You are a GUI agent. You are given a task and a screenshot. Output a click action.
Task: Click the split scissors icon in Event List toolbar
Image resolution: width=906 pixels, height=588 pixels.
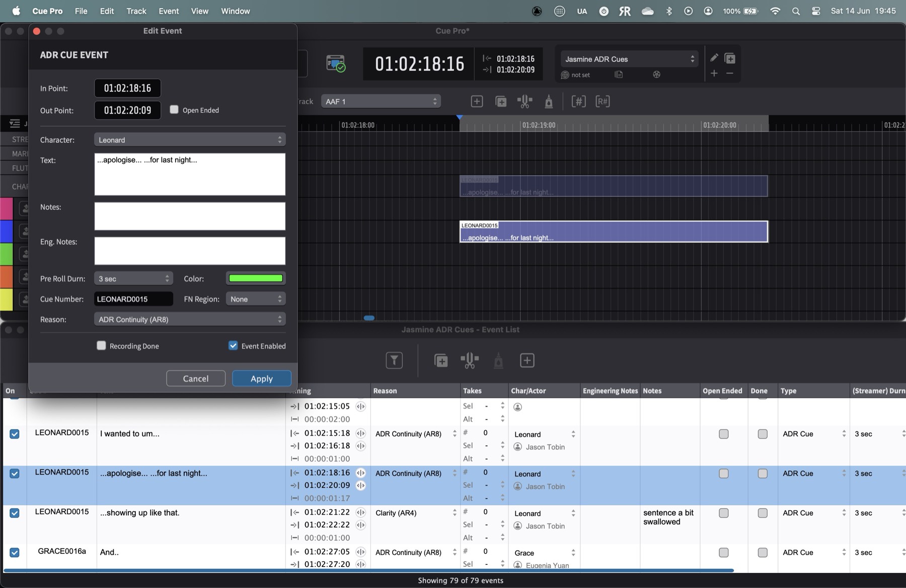(x=470, y=360)
